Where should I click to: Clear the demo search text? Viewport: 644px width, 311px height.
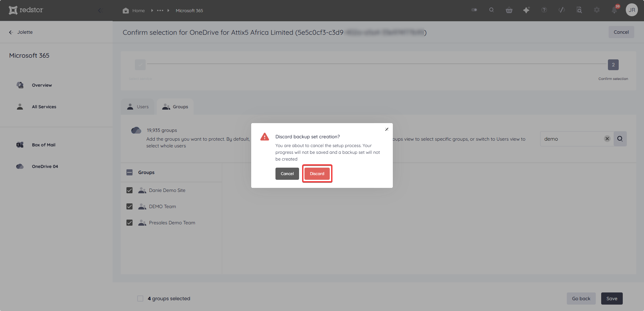click(607, 139)
